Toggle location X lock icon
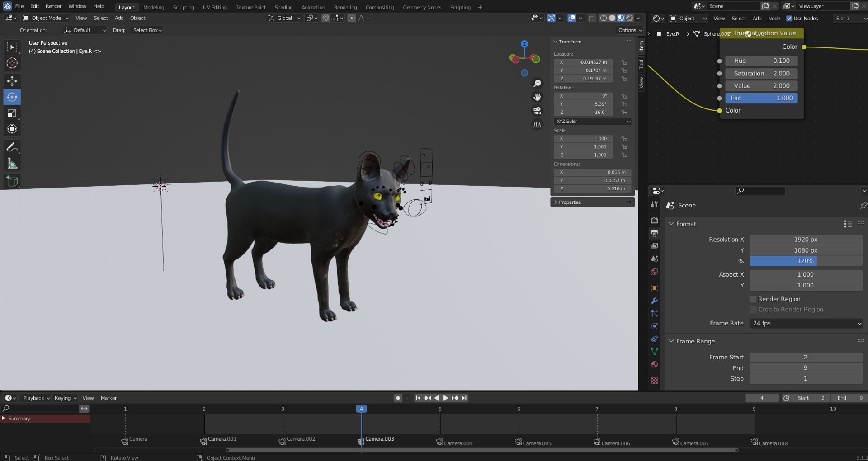The image size is (868, 461). [624, 62]
